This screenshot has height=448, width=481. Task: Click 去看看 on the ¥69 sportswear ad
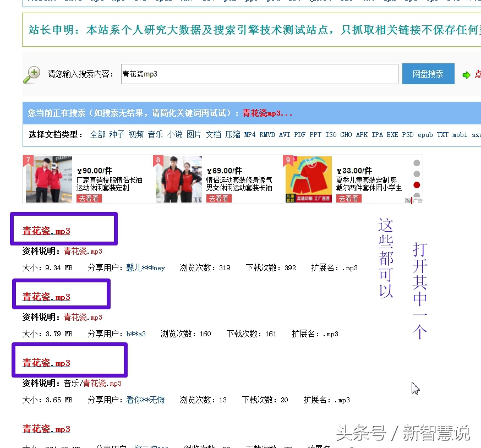tap(219, 198)
